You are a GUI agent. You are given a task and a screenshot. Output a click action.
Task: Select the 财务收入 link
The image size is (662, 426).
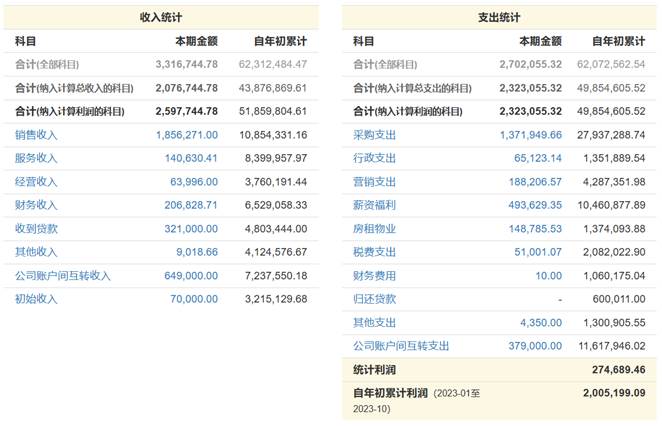coord(36,205)
